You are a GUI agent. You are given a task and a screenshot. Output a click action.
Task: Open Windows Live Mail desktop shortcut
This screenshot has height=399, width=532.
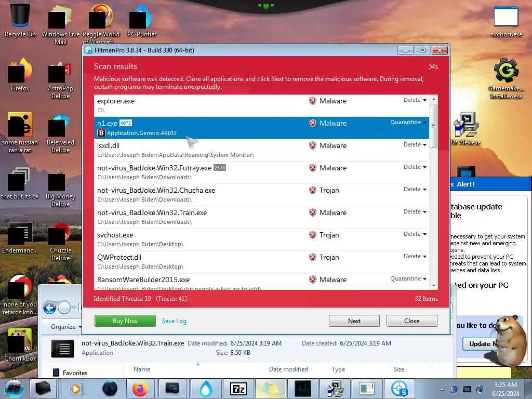60,24
